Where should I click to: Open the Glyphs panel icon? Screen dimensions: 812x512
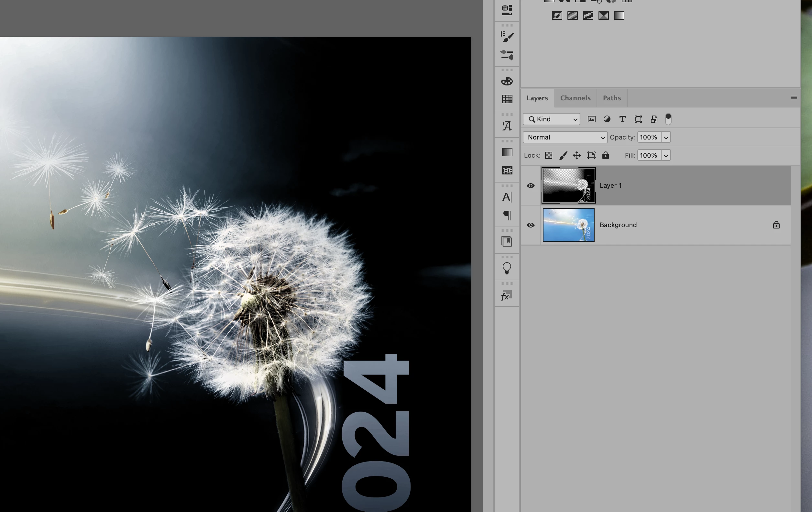point(507,126)
